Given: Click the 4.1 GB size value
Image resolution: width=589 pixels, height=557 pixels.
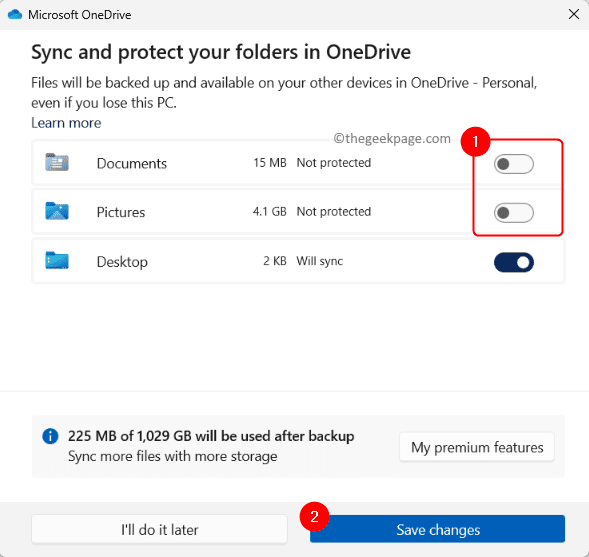Looking at the screenshot, I should 270,211.
